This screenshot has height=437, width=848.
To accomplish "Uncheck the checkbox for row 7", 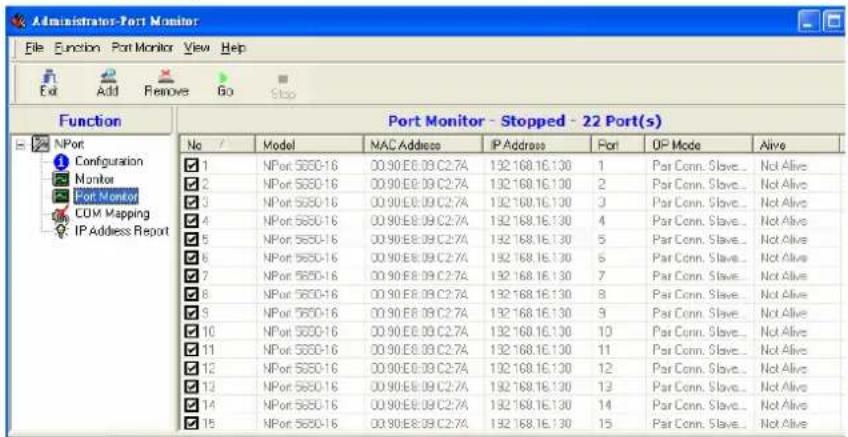I will tap(191, 276).
